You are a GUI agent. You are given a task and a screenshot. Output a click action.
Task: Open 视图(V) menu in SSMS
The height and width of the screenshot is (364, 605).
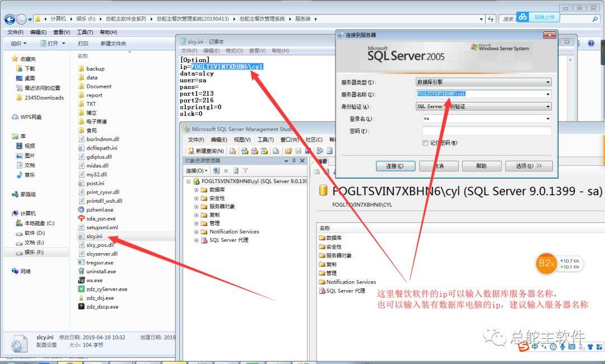point(242,139)
